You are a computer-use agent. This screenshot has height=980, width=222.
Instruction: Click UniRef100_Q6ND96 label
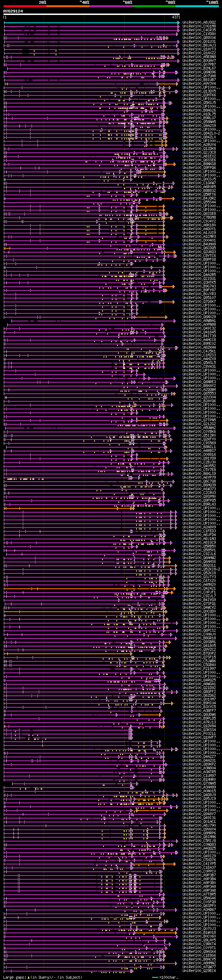pyautogui.click(x=199, y=72)
